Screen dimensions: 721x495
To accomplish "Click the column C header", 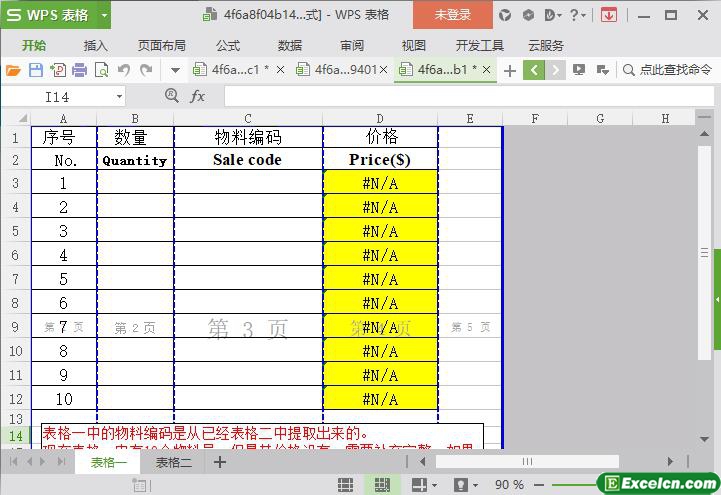I will pos(248,119).
